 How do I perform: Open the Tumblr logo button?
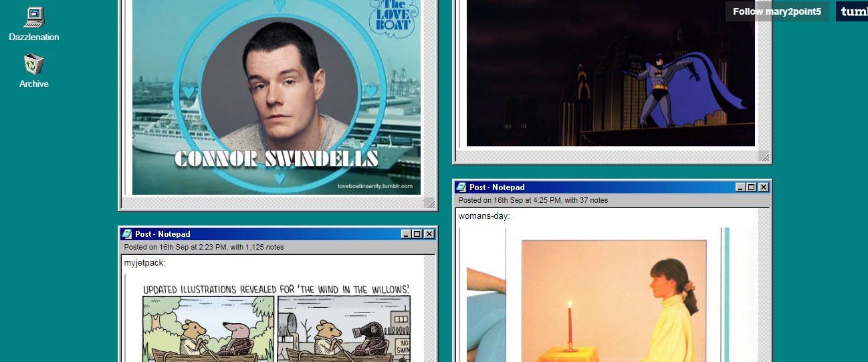(x=852, y=11)
